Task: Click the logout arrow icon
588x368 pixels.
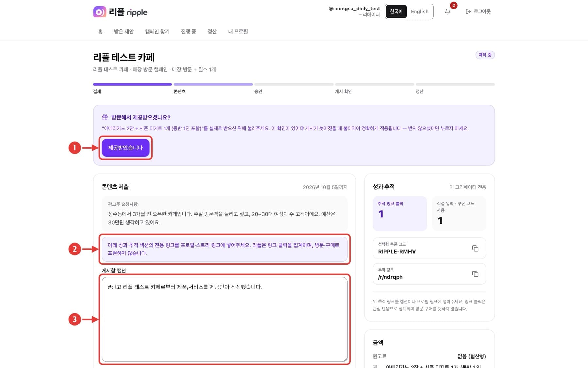Action: pyautogui.click(x=468, y=11)
